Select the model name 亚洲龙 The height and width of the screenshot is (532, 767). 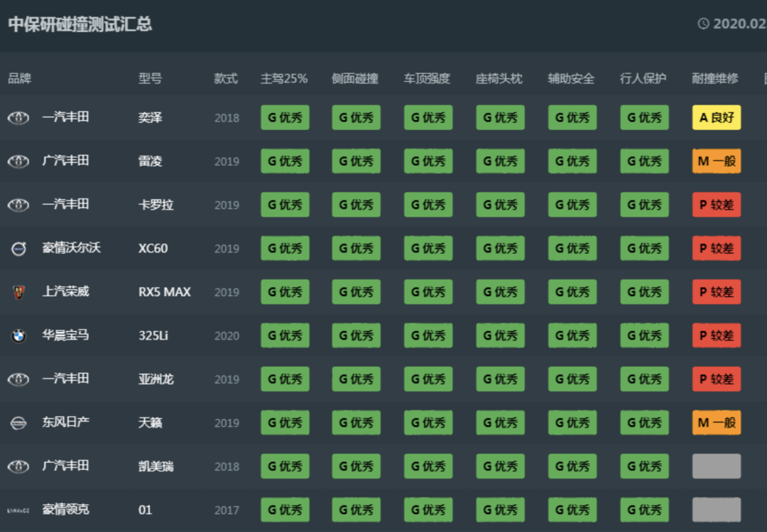(156, 379)
